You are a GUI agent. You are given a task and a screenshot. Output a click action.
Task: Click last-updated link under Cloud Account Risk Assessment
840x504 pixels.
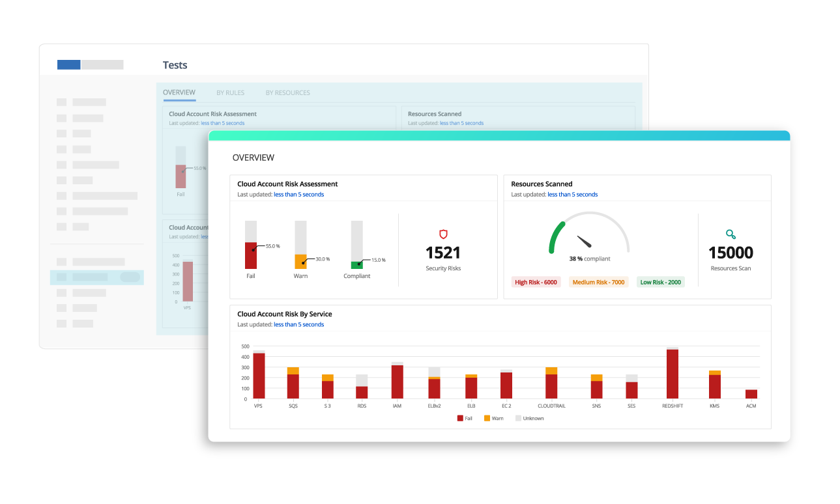[x=298, y=195]
